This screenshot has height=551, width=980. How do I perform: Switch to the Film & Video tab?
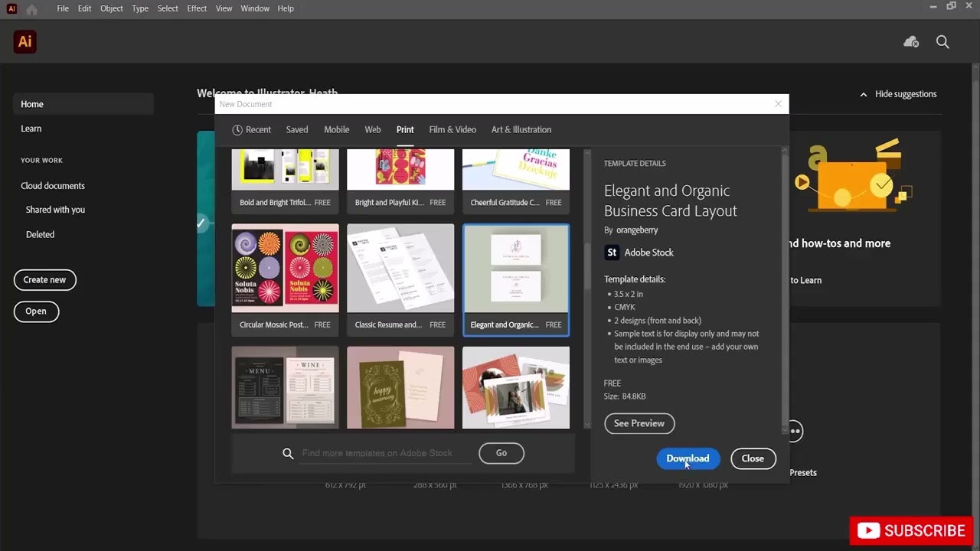click(x=452, y=130)
